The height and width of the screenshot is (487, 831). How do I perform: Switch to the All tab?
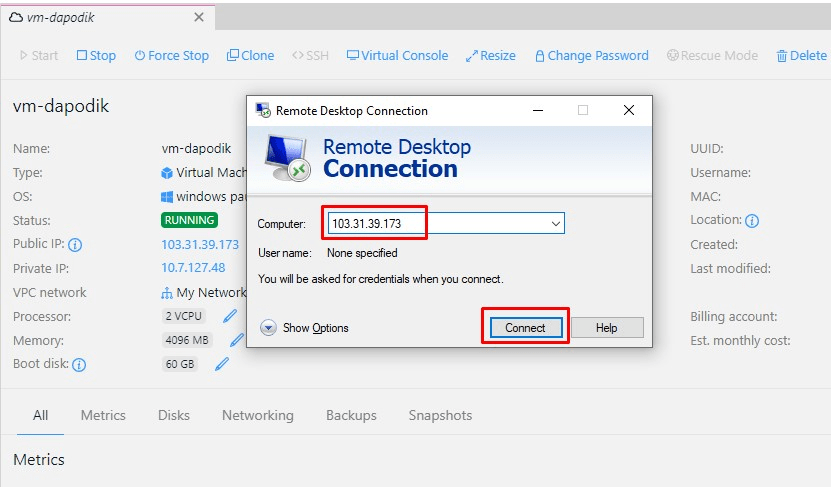point(40,415)
